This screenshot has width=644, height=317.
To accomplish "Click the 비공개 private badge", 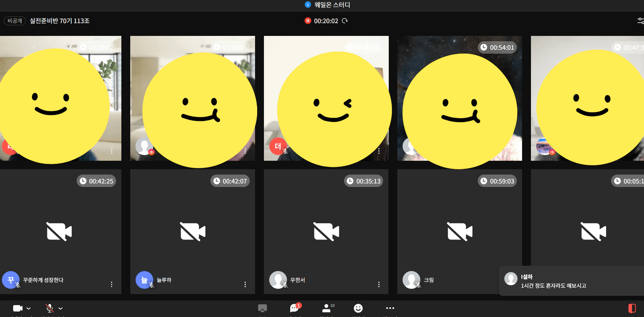I will pyautogui.click(x=15, y=21).
